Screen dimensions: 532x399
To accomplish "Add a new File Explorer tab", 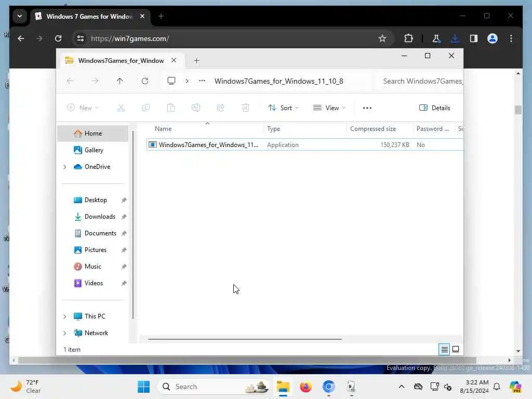I will [x=196, y=61].
